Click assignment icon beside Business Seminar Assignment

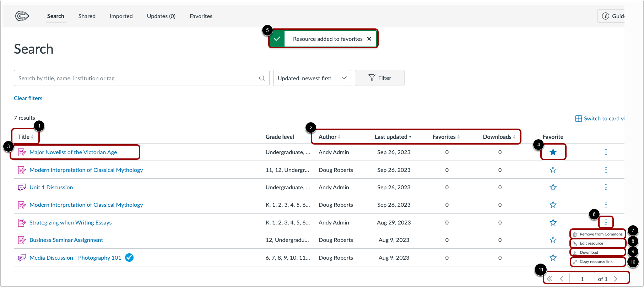click(x=22, y=240)
